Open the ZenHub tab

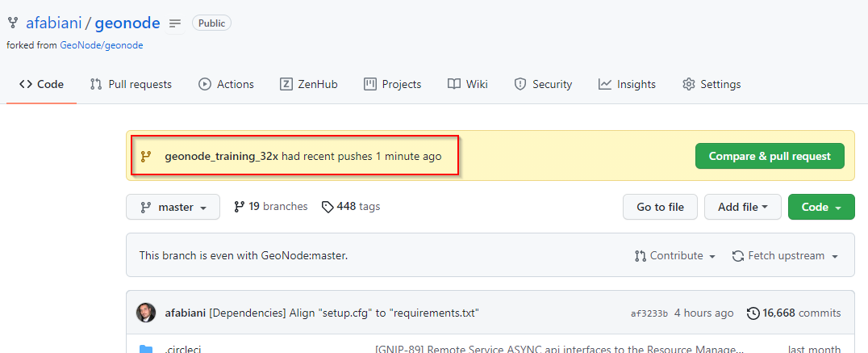point(308,84)
